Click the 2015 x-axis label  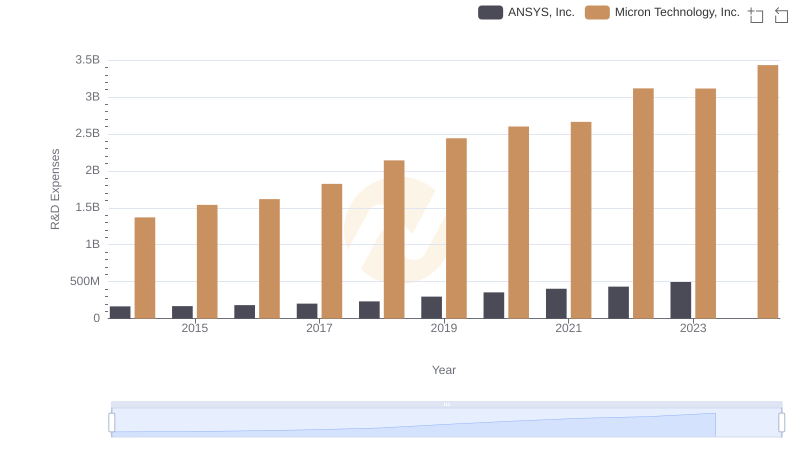194,328
